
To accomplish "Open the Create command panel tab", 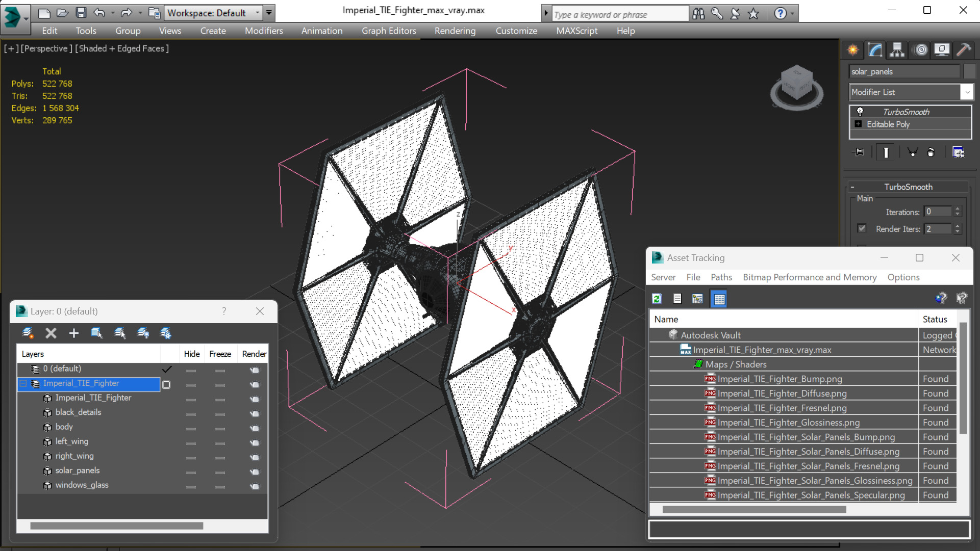I will (853, 50).
